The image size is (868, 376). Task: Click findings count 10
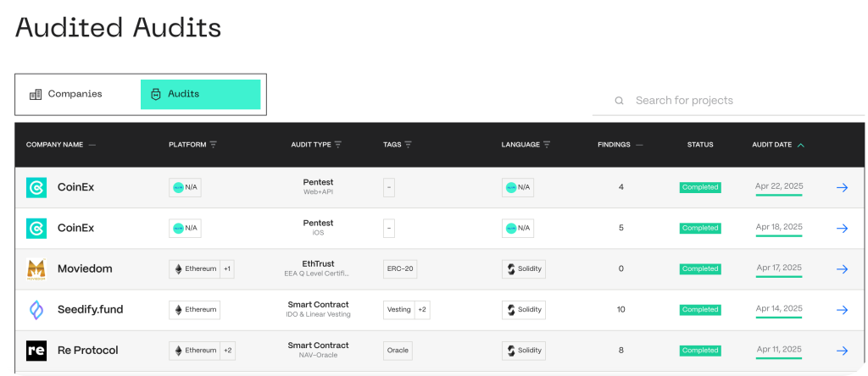click(620, 310)
